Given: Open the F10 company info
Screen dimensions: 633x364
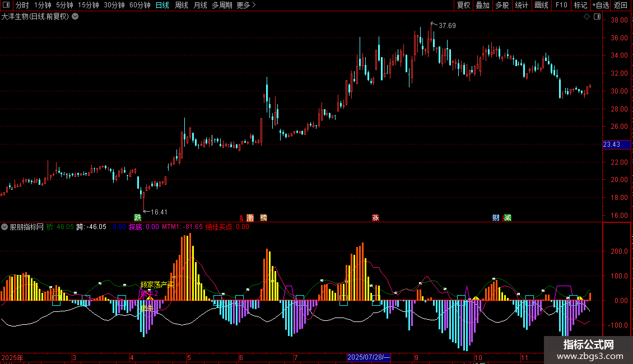Looking at the screenshot, I should (561, 5).
